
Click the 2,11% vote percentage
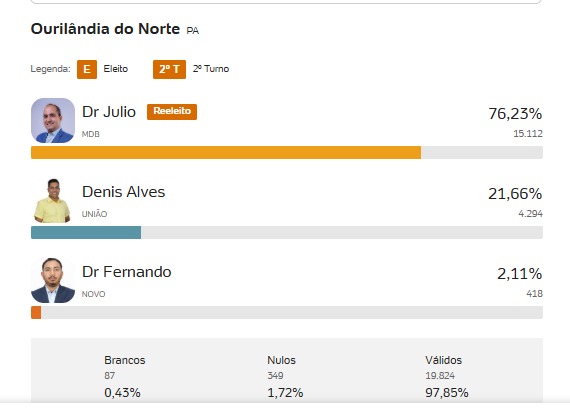[519, 274]
